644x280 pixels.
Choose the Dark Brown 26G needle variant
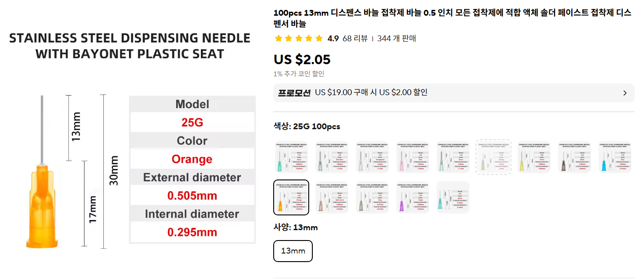332,197
